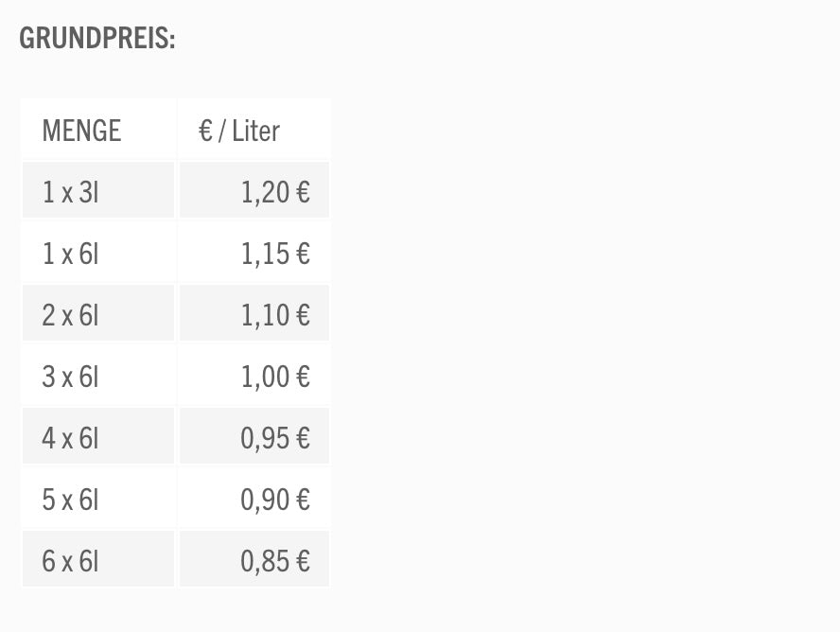
Task: Click the 0,85 price number
Action: click(265, 561)
